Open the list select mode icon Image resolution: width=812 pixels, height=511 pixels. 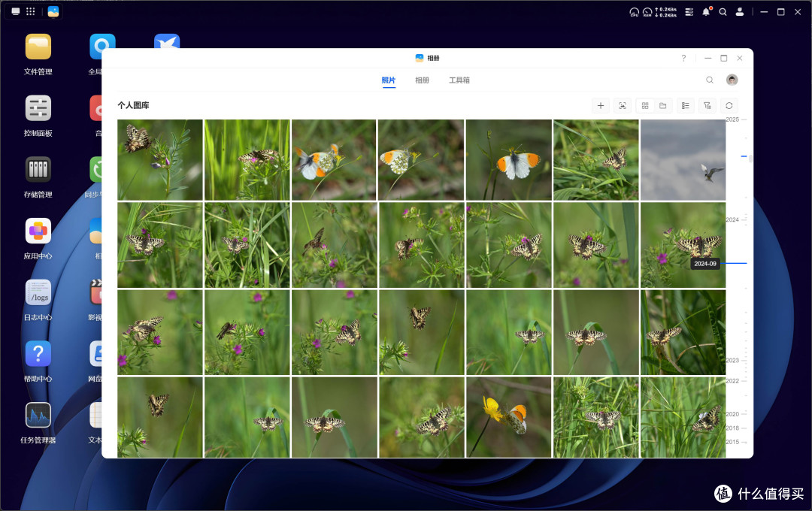click(x=686, y=106)
